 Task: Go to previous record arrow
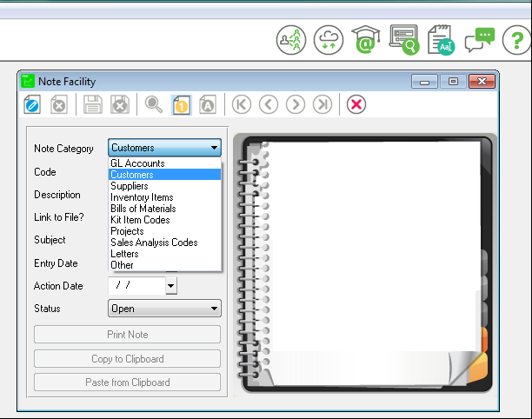269,105
